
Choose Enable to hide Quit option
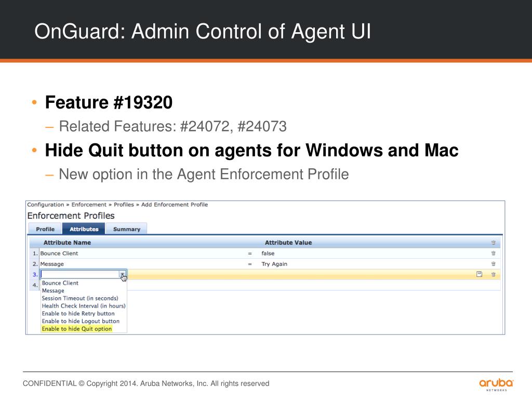click(x=77, y=329)
